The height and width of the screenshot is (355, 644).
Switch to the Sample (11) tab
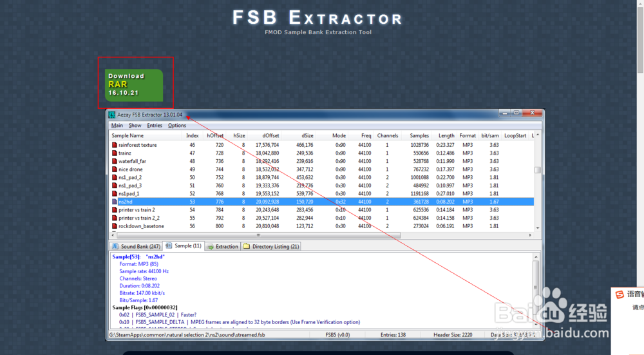tap(184, 245)
